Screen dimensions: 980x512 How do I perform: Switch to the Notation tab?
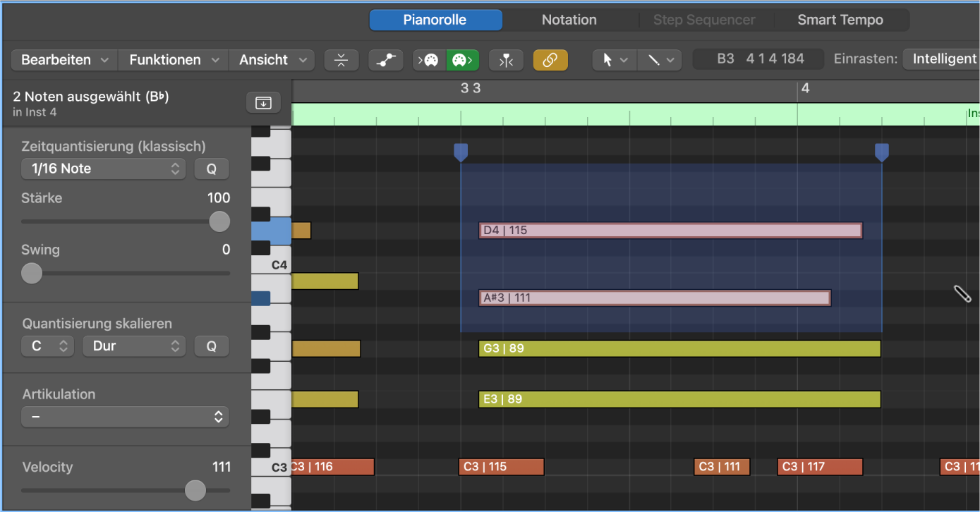569,20
